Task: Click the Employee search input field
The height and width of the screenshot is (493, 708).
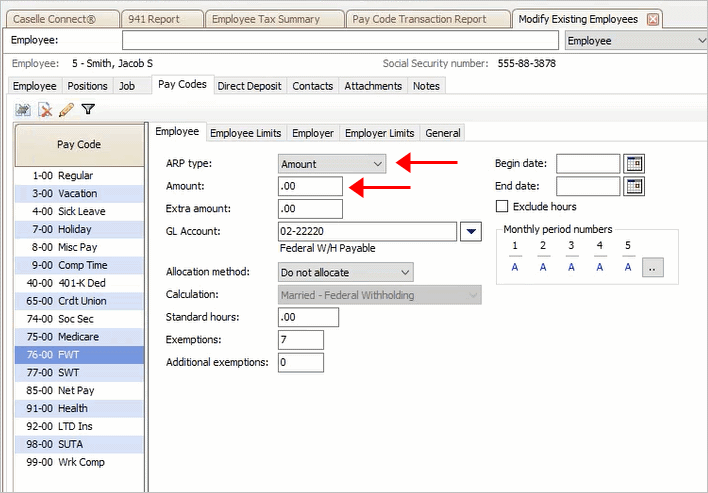Action: (x=340, y=41)
